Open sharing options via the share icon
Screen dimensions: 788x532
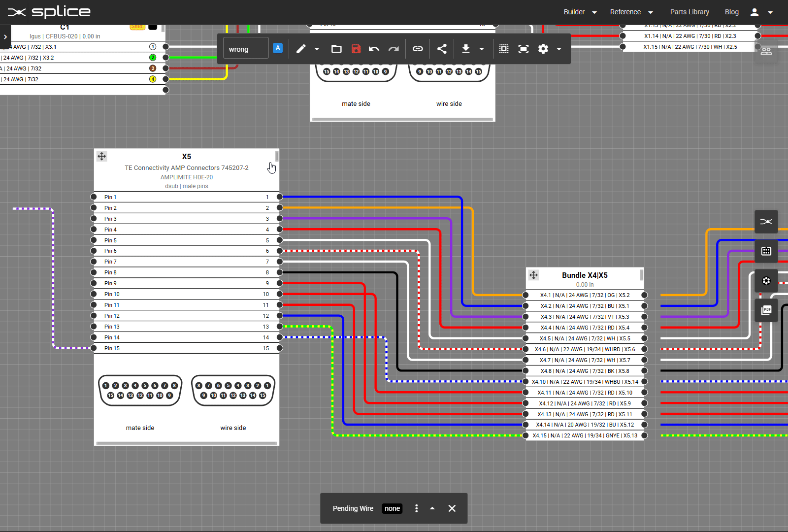pos(442,48)
